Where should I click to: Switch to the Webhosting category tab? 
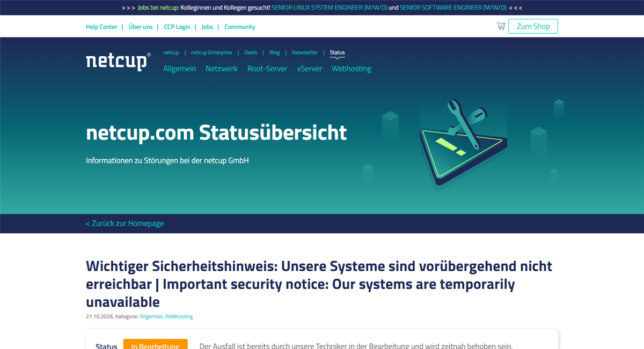[x=352, y=69]
